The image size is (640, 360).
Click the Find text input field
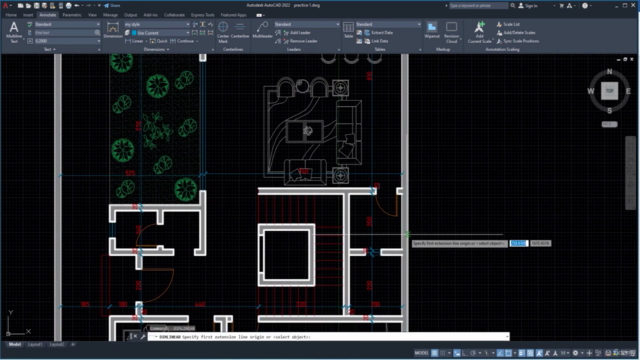tap(64, 33)
